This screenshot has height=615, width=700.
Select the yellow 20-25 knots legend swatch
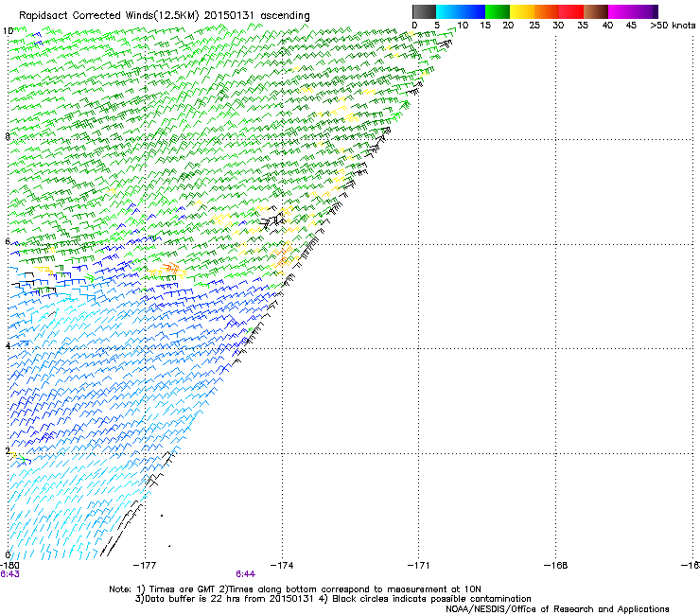pyautogui.click(x=522, y=11)
